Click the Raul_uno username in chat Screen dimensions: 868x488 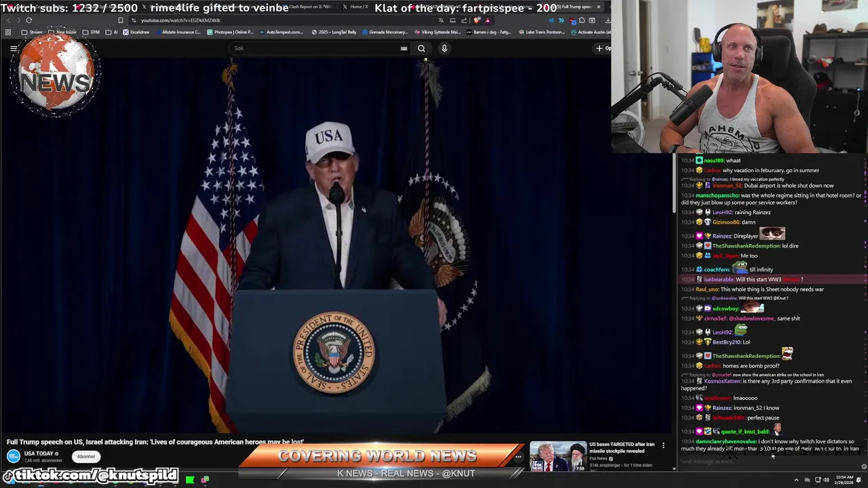pos(707,289)
